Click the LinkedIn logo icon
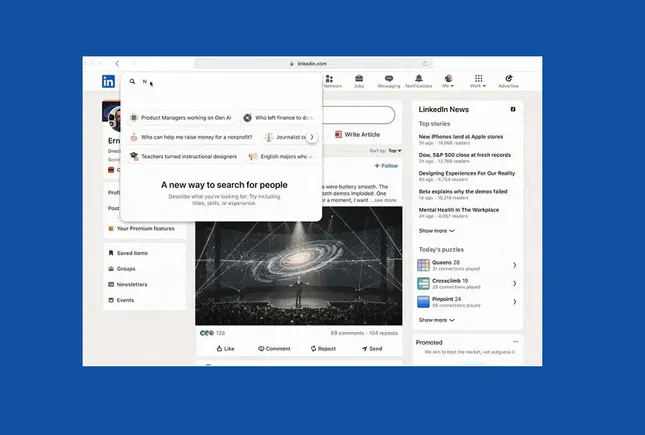 coord(107,81)
